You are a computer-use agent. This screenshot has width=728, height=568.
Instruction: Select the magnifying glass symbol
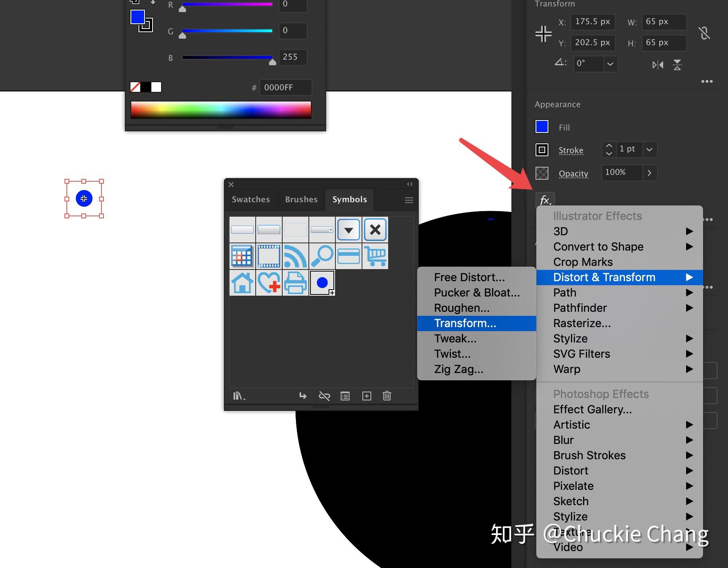pos(322,256)
